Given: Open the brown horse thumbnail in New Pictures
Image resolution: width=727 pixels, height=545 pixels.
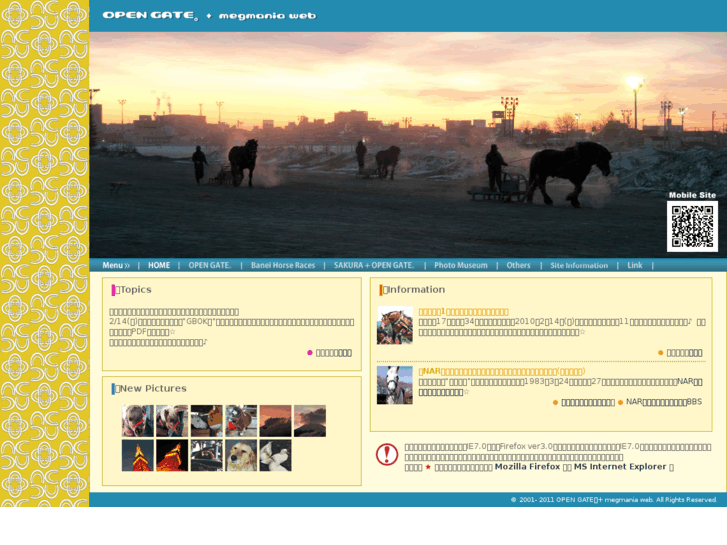Looking at the screenshot, I should click(x=241, y=421).
